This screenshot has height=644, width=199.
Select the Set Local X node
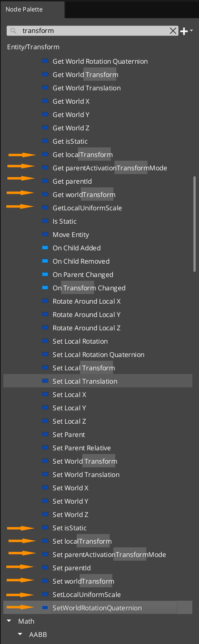coord(69,394)
